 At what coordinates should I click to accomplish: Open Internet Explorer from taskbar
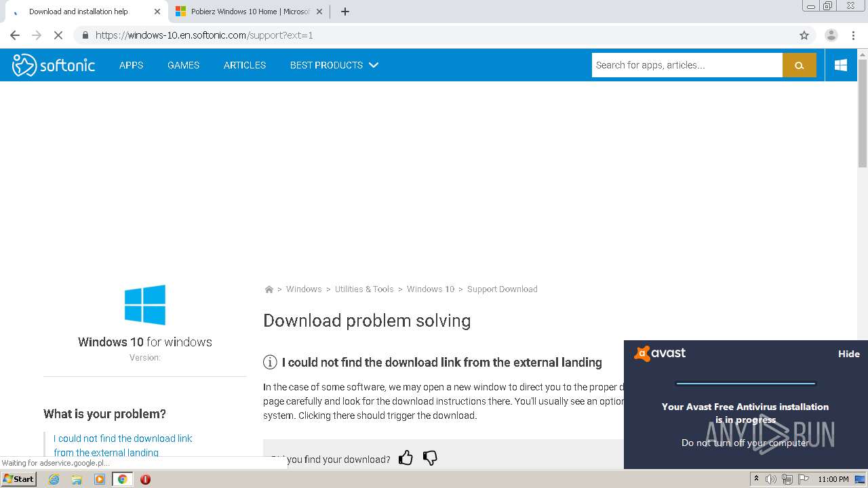click(x=54, y=479)
